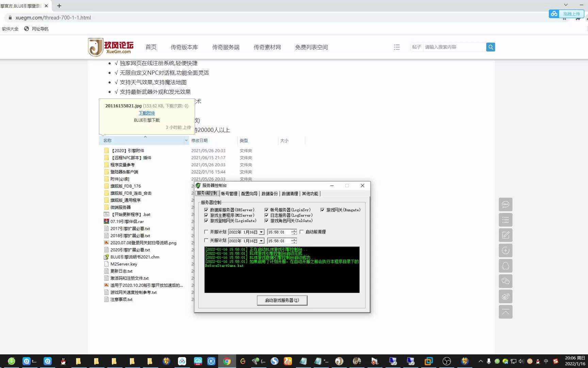Click the OBS Studio taskbar icon

[447, 361]
